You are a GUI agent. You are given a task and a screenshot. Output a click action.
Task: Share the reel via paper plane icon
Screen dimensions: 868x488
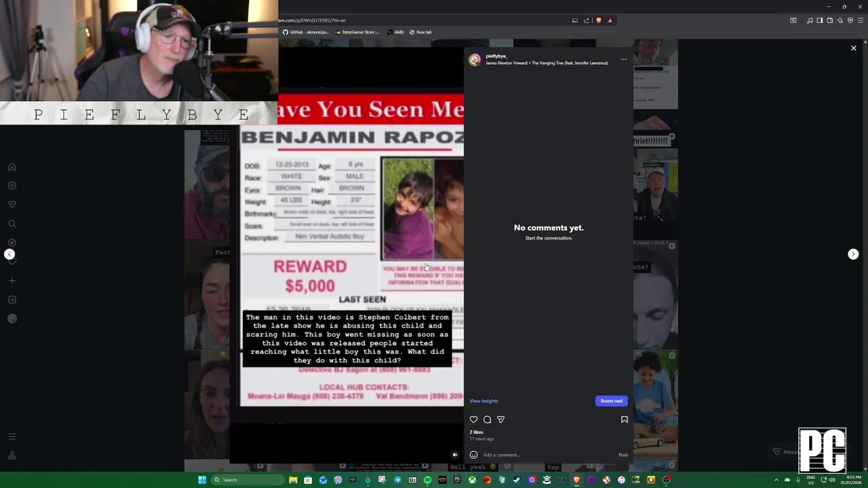pos(500,420)
